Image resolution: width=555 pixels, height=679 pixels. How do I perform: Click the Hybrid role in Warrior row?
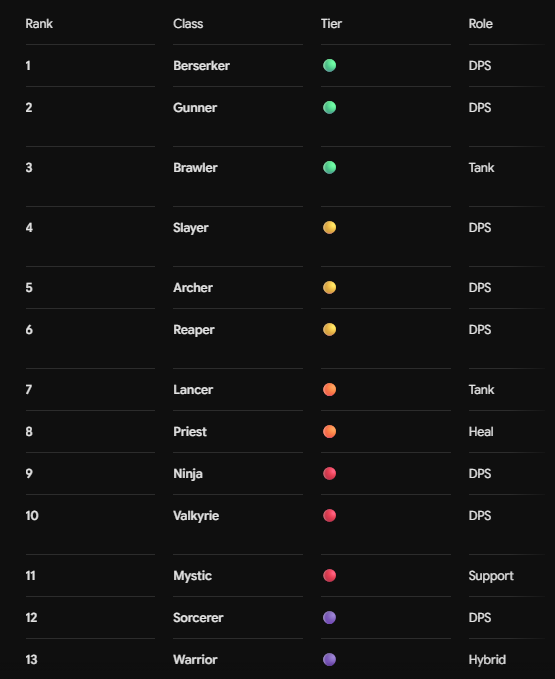point(487,660)
